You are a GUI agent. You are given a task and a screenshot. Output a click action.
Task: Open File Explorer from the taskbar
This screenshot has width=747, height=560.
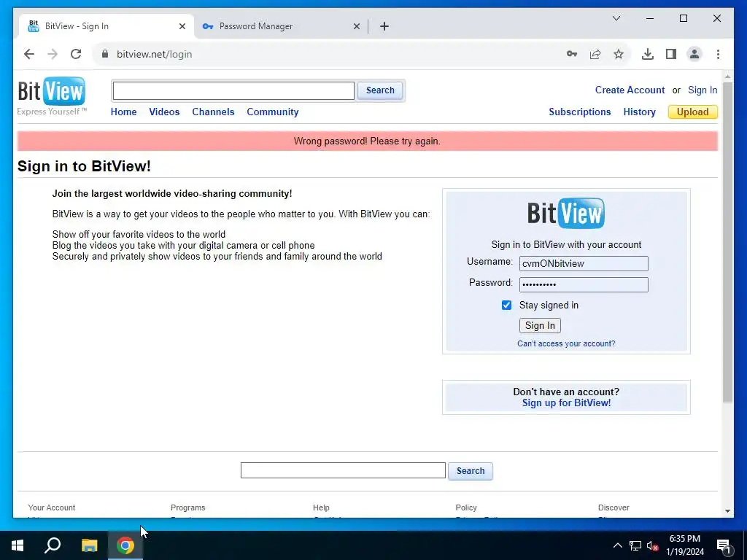click(89, 545)
